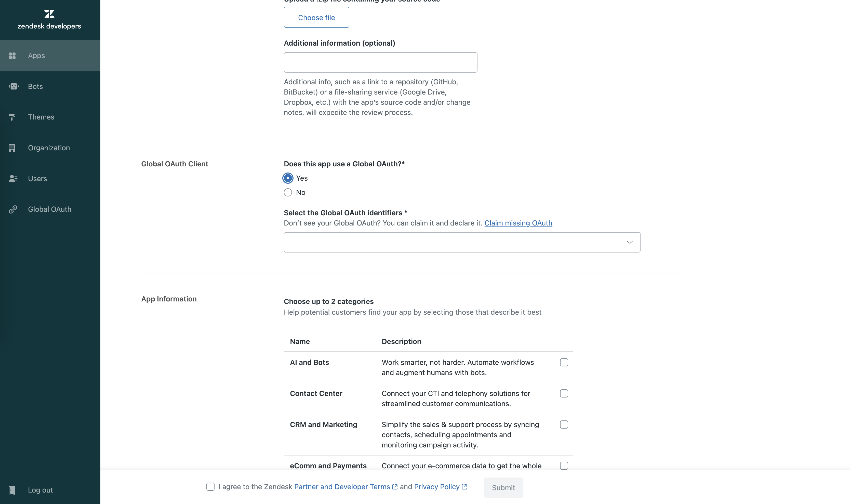
Task: Click the Bots robot icon
Action: pos(13,86)
